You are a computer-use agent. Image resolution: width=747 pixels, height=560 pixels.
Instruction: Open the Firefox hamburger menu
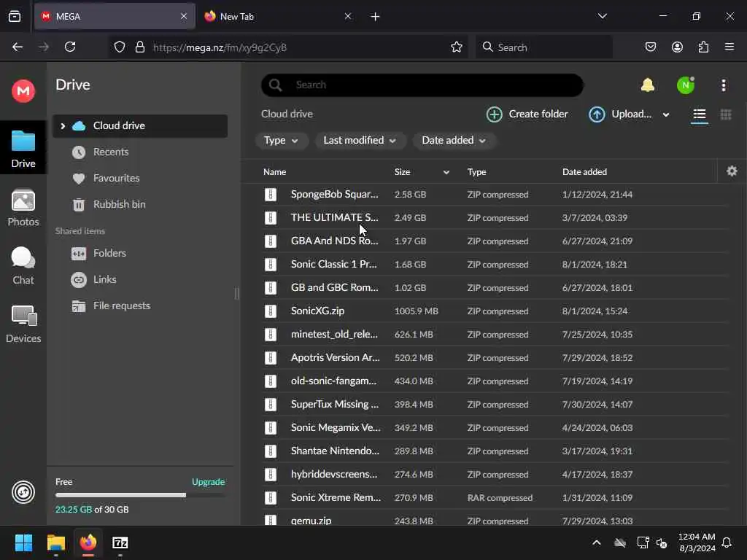[x=729, y=47]
